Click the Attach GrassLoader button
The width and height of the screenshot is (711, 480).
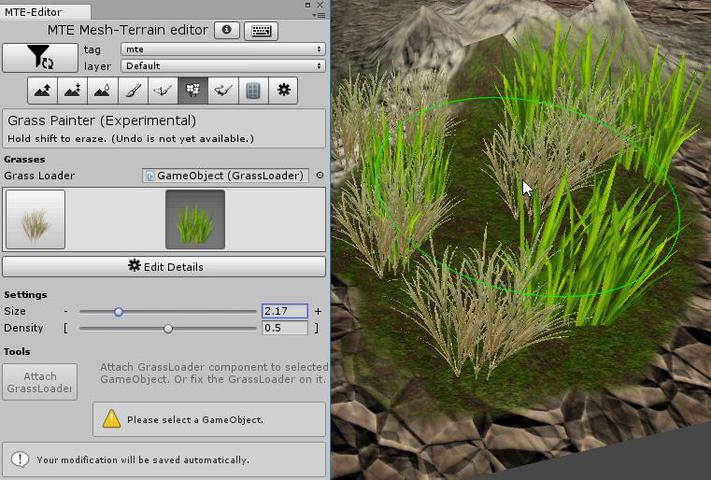[x=40, y=383]
